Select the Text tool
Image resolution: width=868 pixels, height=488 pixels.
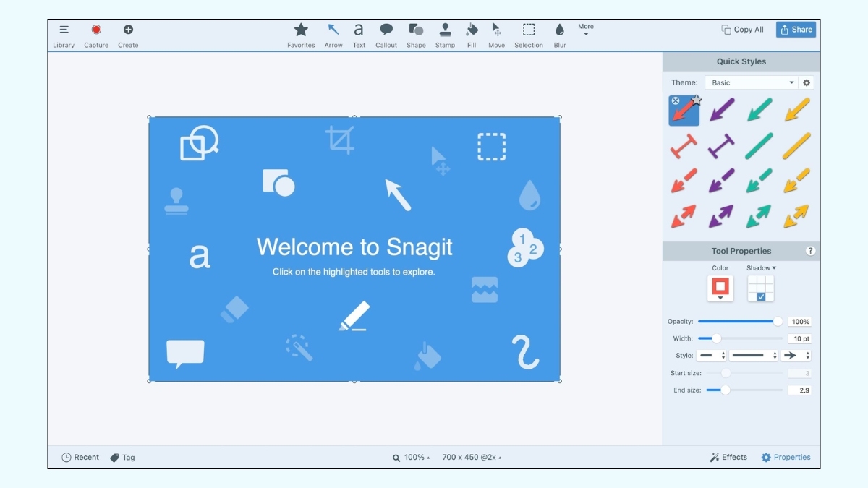[359, 35]
